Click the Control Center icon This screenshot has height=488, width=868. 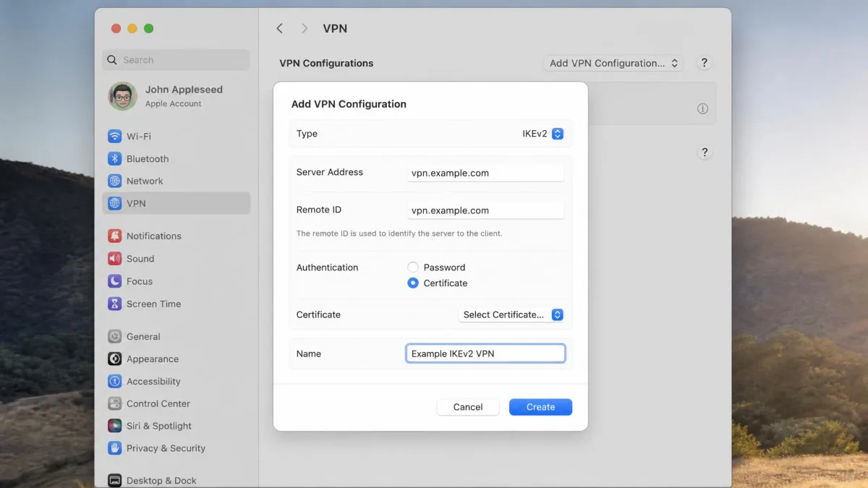[114, 403]
